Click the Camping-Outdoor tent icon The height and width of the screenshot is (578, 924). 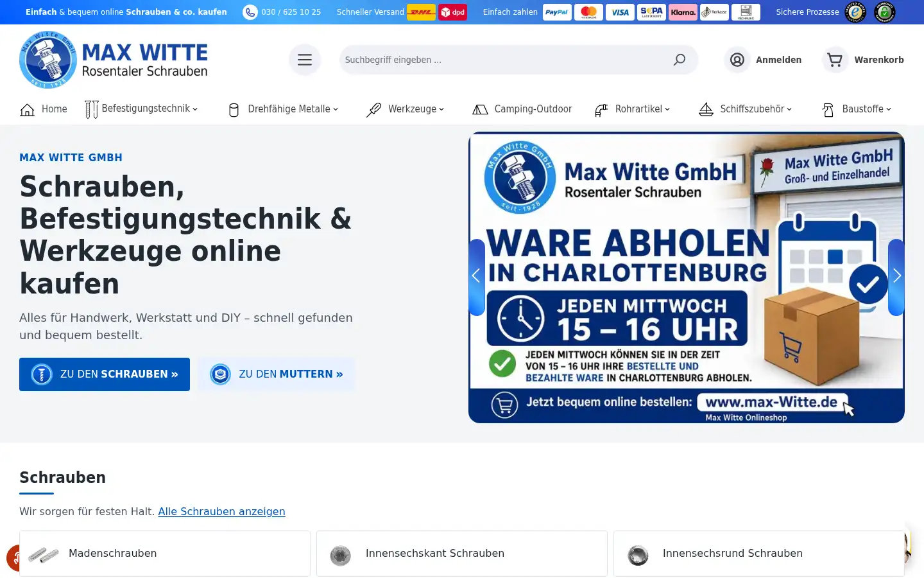pos(480,110)
